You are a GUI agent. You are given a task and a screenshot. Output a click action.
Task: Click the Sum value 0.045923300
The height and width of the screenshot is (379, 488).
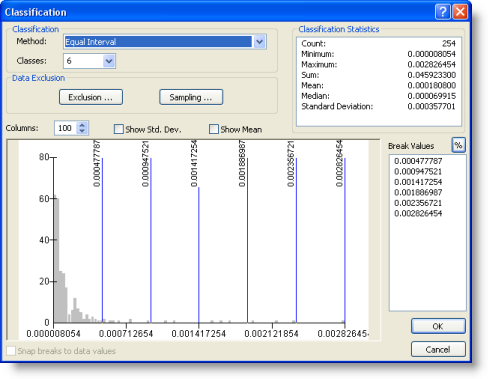tap(432, 75)
